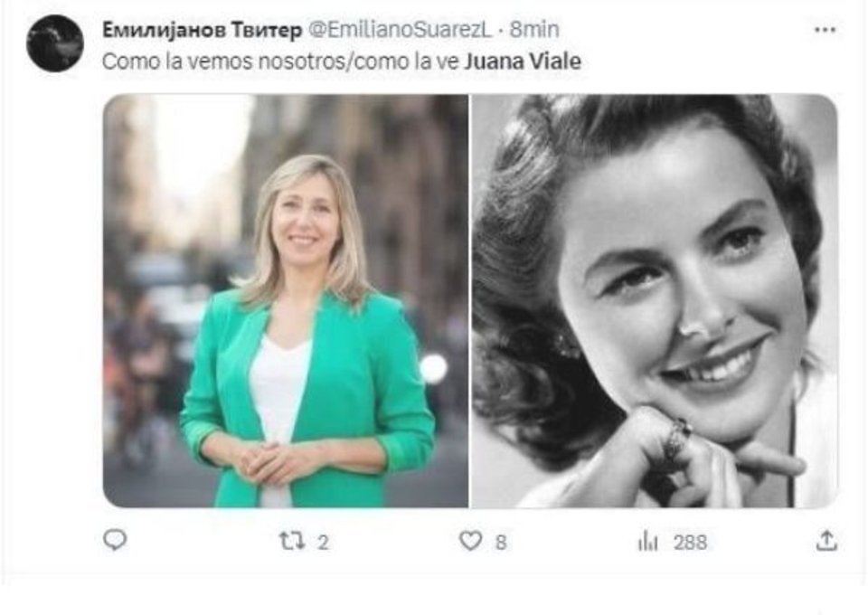This screenshot has width=868, height=615.
Task: Open the @EmilianoSuarezL handle link
Action: 401,30
